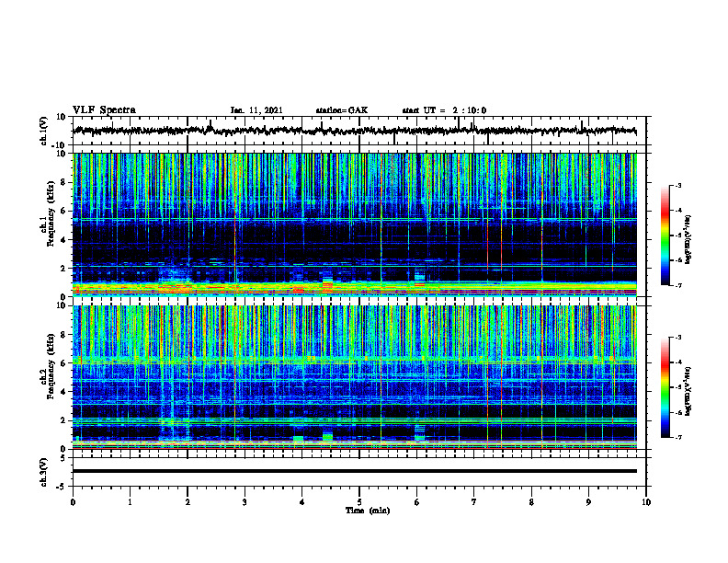Select the "start UT = 2:10:0" label
The height and width of the screenshot is (563, 728).
pyautogui.click(x=444, y=110)
